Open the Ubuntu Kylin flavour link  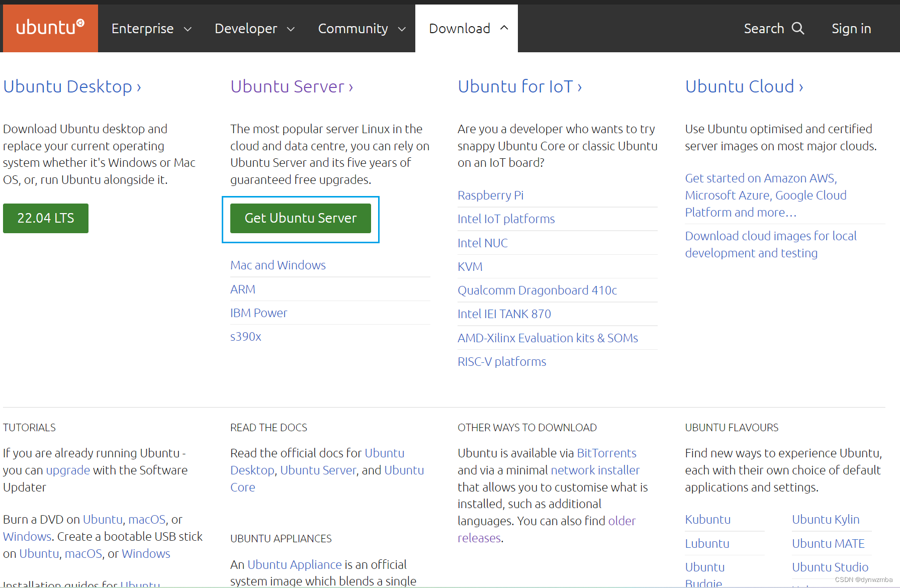pyautogui.click(x=826, y=520)
